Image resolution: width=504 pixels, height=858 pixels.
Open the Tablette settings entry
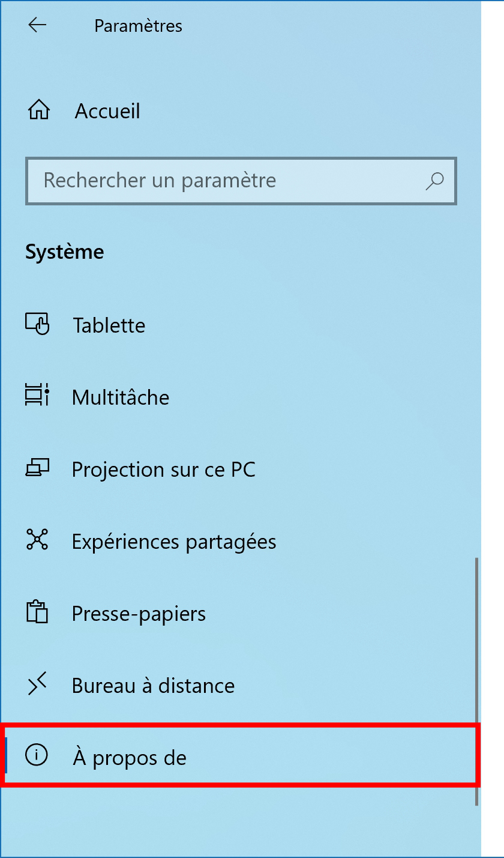[109, 325]
